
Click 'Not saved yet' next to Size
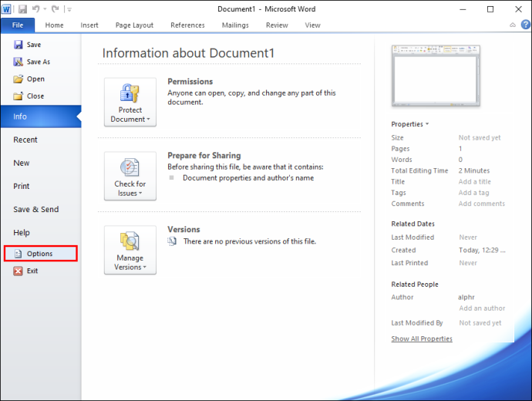480,138
